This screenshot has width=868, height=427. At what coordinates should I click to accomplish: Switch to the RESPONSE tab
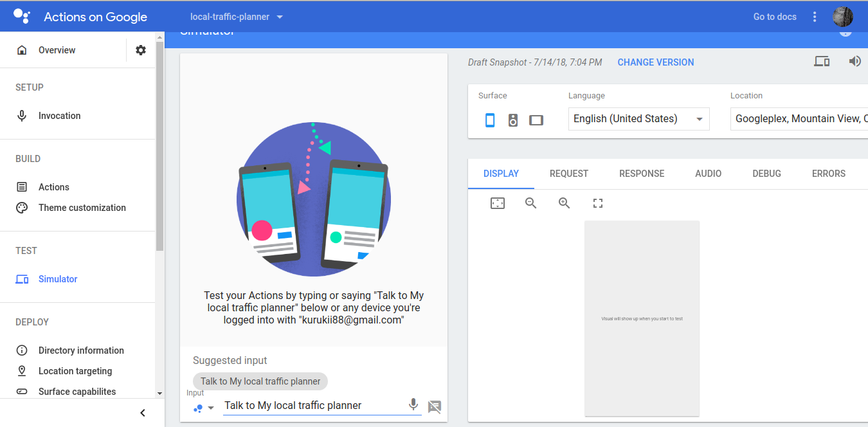[642, 174]
